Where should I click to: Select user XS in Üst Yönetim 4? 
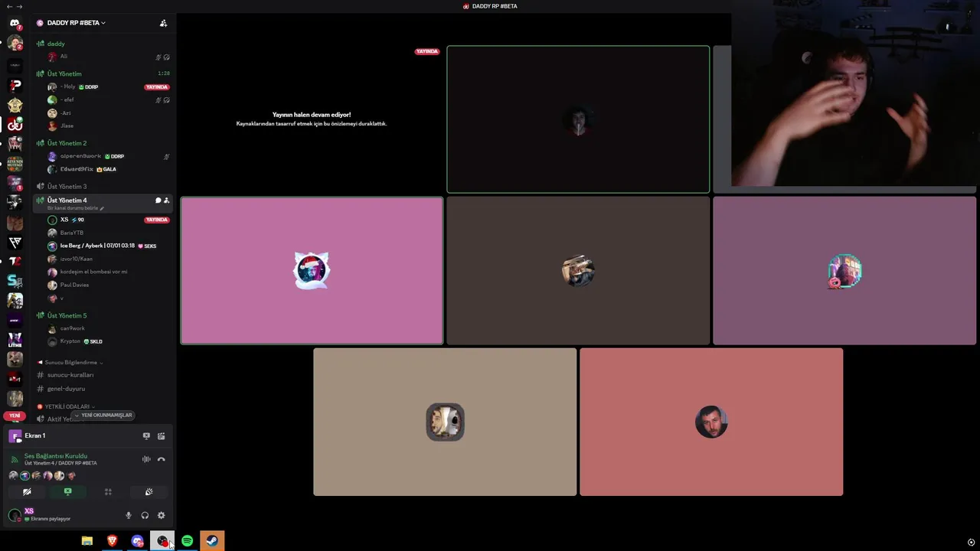(x=64, y=220)
